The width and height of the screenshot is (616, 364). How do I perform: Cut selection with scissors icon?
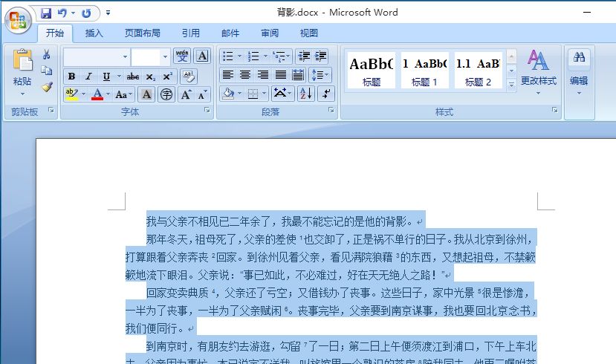tap(46, 54)
